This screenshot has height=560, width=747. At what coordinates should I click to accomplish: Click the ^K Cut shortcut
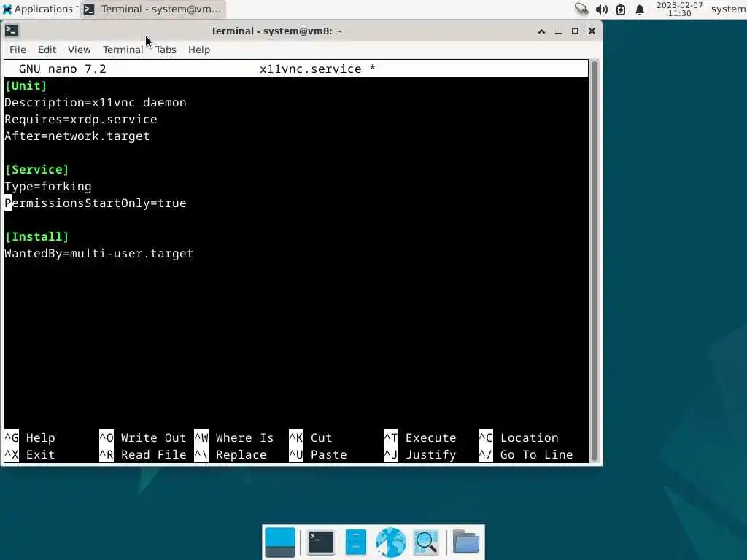point(311,437)
